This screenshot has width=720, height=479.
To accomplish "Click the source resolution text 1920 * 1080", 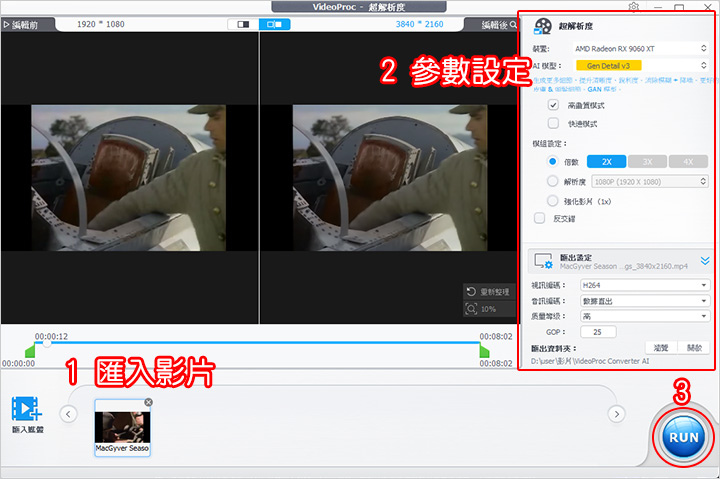I will pyautogui.click(x=101, y=24).
